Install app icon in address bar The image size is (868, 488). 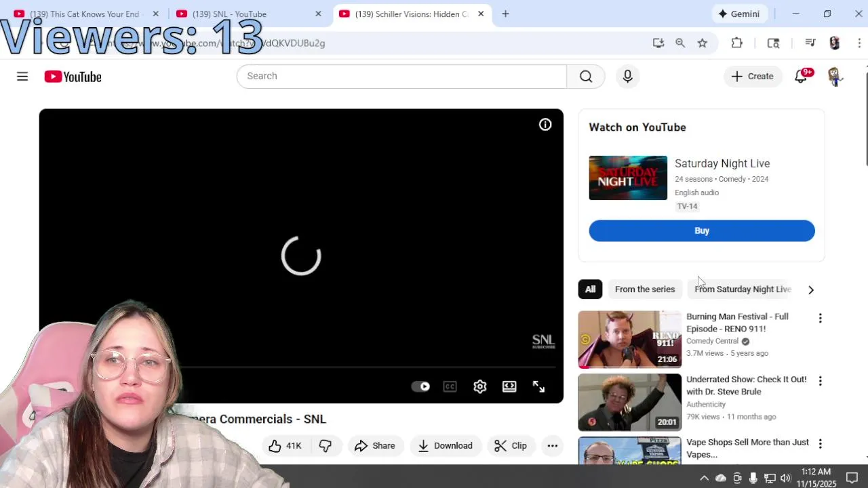coord(658,43)
